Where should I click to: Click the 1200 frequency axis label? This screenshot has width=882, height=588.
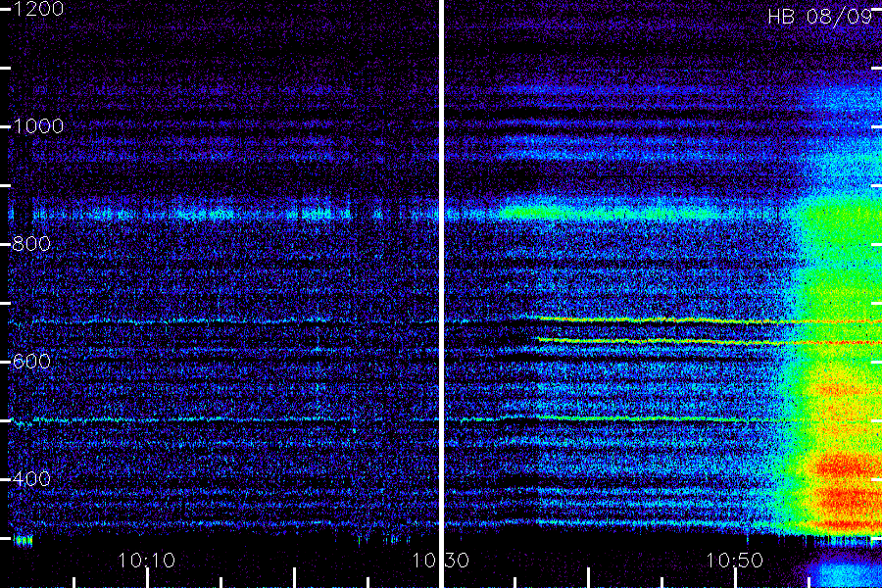pyautogui.click(x=38, y=9)
